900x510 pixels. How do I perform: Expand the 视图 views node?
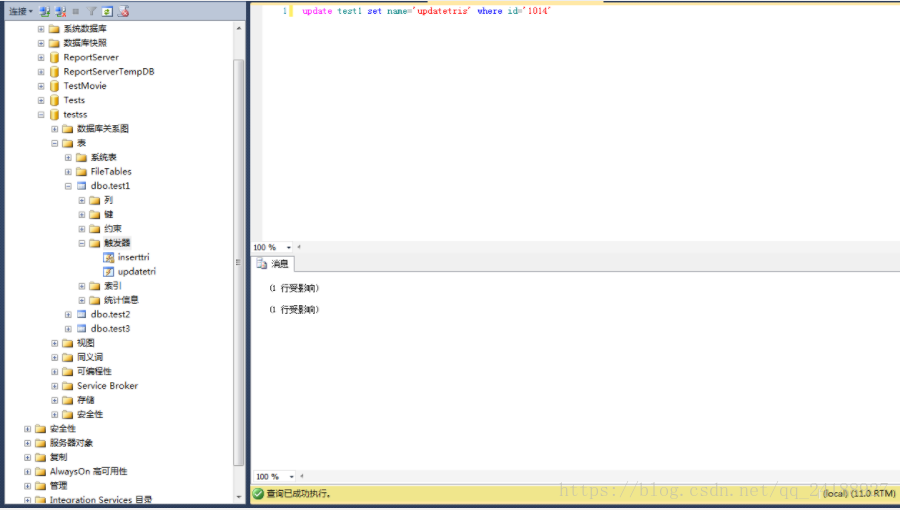tap(55, 343)
